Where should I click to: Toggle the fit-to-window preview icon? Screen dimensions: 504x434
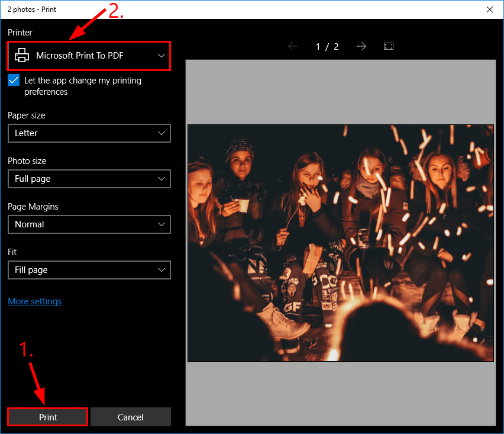click(389, 46)
